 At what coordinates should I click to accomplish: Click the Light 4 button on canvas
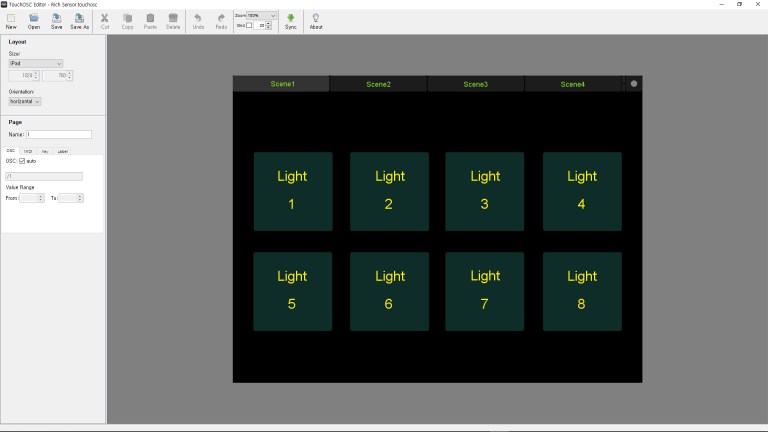(x=582, y=191)
